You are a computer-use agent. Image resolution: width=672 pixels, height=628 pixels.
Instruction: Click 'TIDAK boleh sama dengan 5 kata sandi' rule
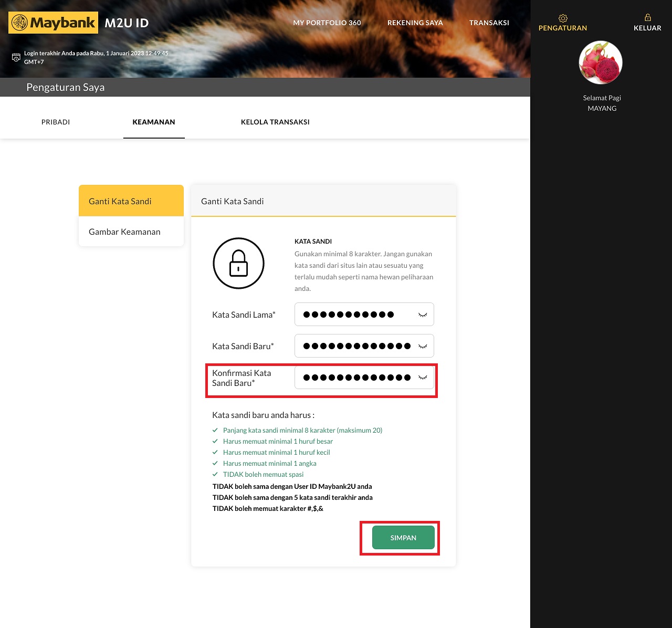pos(292,497)
